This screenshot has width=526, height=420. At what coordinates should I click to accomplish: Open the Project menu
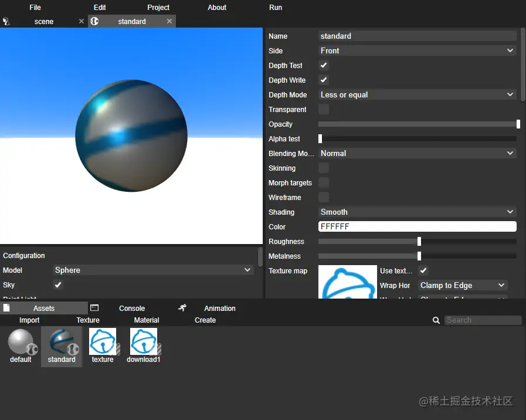pos(158,8)
